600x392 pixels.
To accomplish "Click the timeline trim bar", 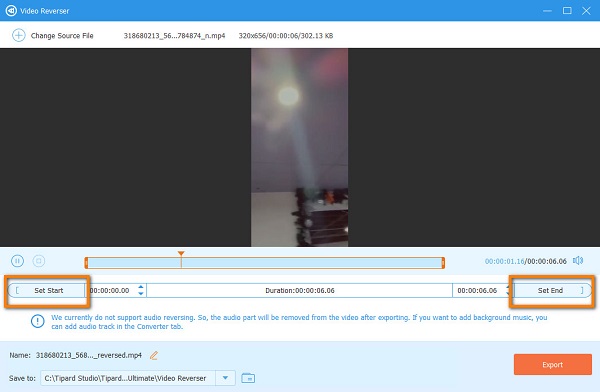I will (x=264, y=263).
